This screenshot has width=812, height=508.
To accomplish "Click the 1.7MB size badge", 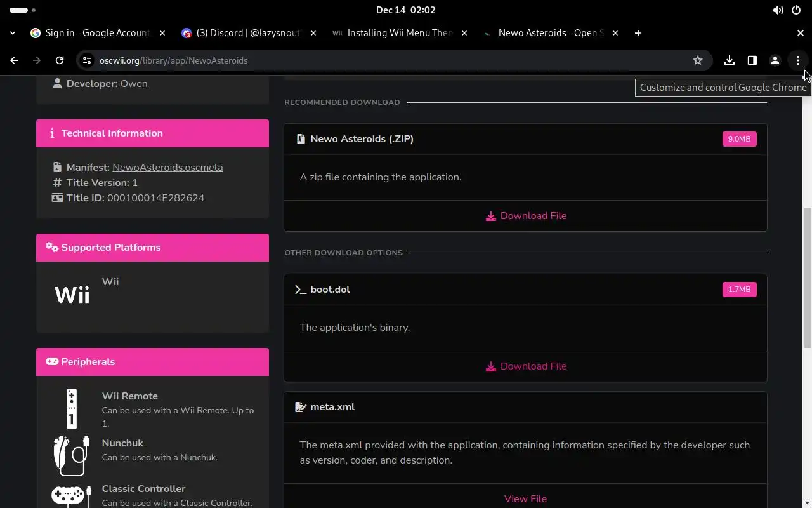I will pos(739,290).
